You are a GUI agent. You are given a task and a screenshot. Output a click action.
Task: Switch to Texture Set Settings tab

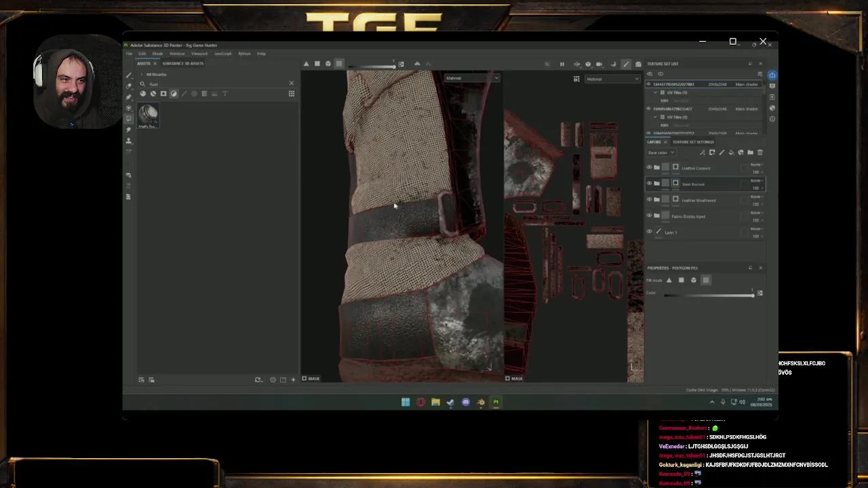[x=693, y=142]
